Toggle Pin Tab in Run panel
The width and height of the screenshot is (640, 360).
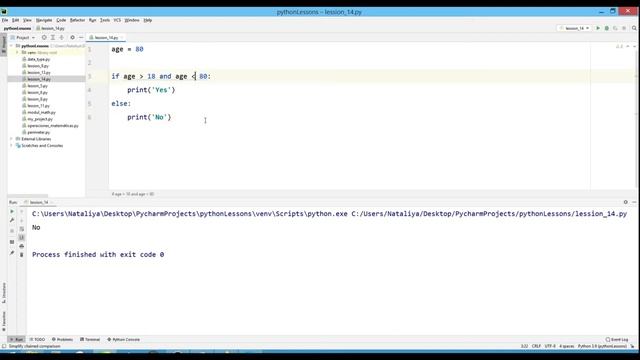tap(12, 253)
